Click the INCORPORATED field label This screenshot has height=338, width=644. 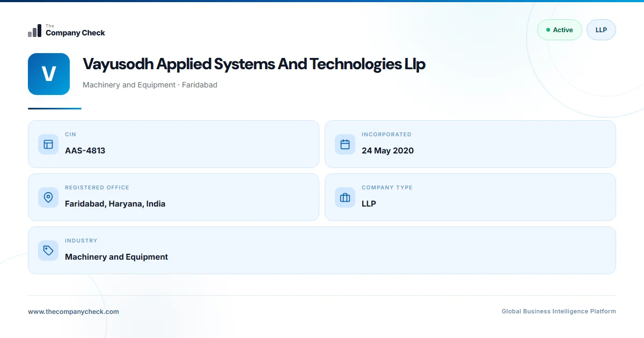(x=386, y=135)
